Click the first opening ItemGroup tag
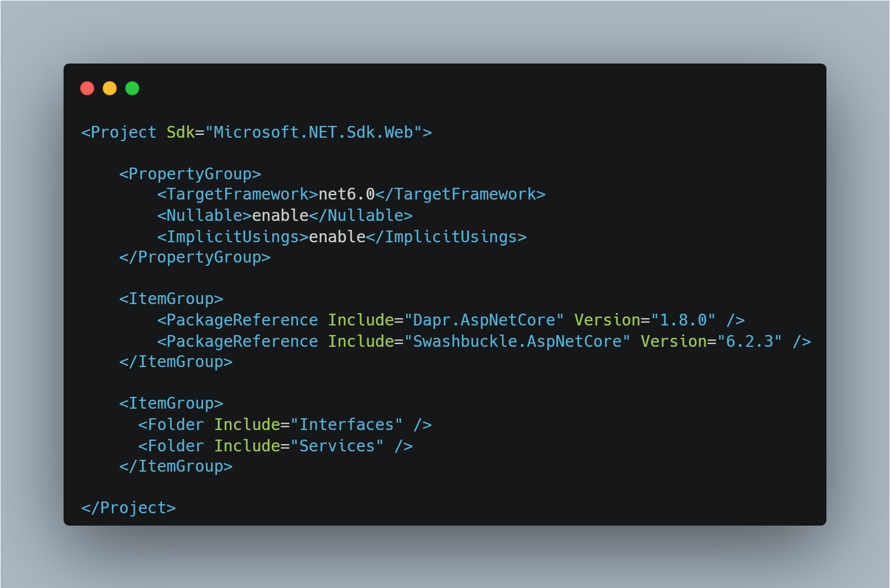The width and height of the screenshot is (890, 588). (x=171, y=298)
